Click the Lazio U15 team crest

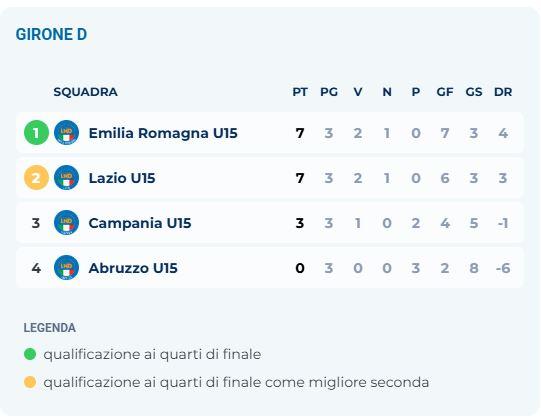[67, 178]
